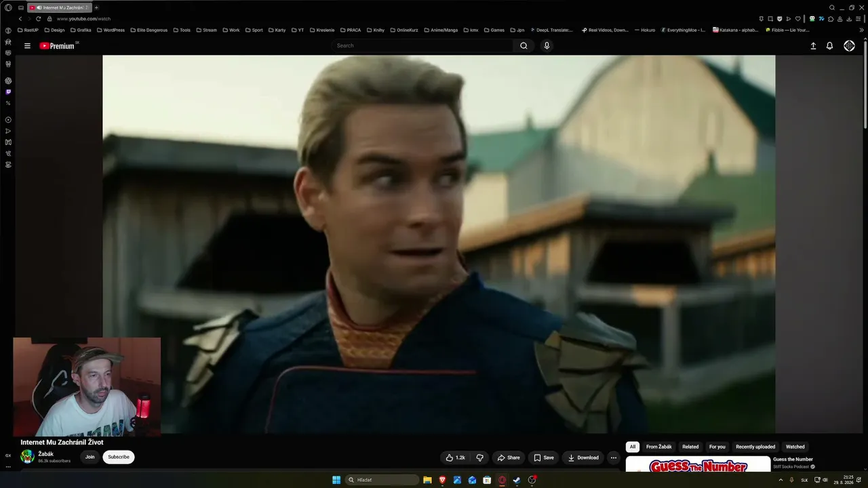This screenshot has height=488, width=868.
Task: Open the Stream bookmarks folder
Action: [206, 30]
